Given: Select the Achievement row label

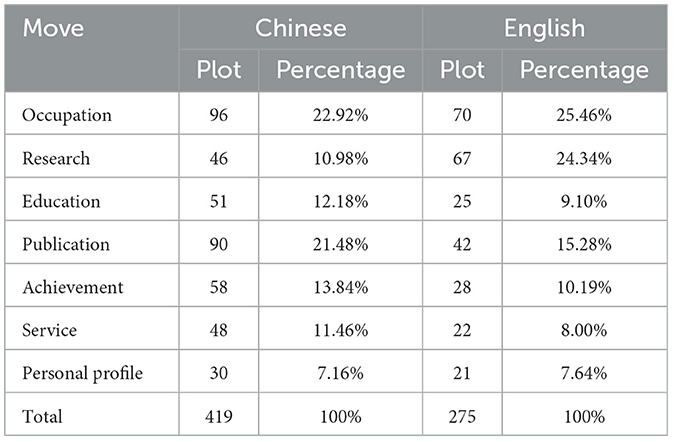Looking at the screenshot, I should 73,287.
